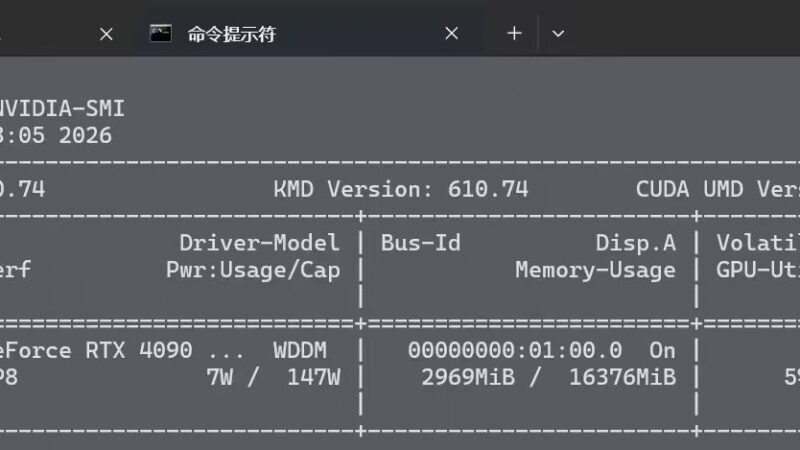Open the new tab profile dropdown
This screenshot has width=800, height=450.
[558, 34]
